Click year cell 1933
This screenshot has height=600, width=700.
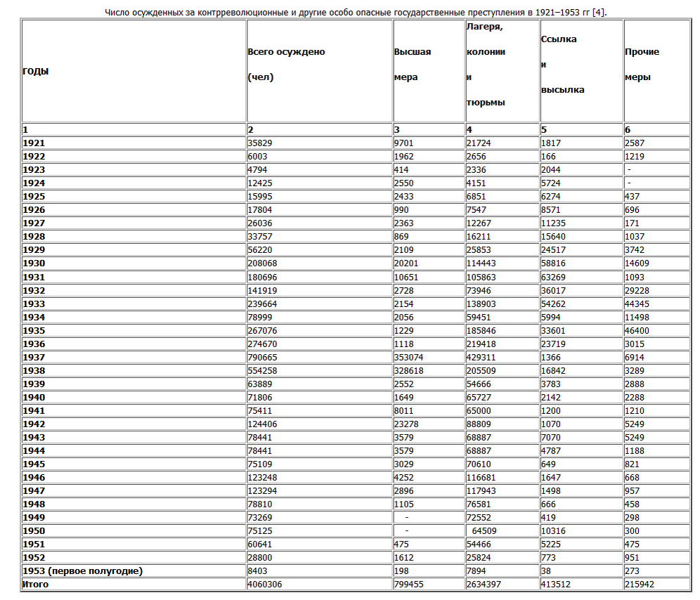click(x=134, y=304)
